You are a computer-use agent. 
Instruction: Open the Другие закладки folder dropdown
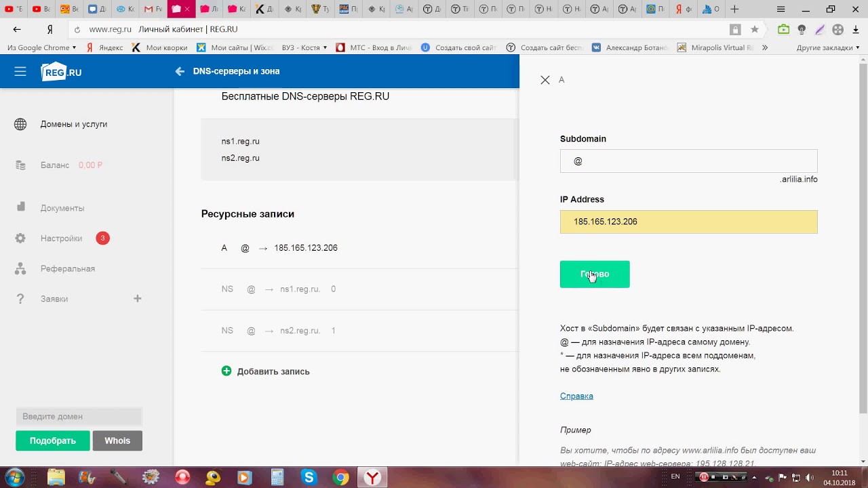828,47
